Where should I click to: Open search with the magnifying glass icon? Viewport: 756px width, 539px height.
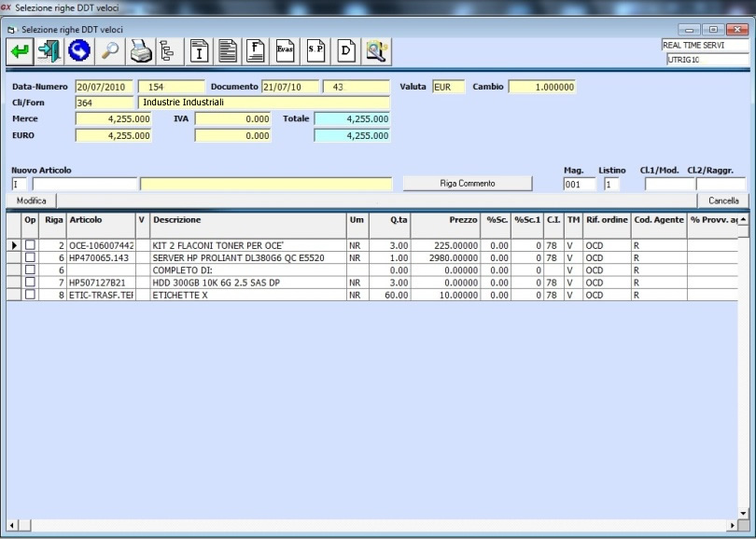coord(110,51)
